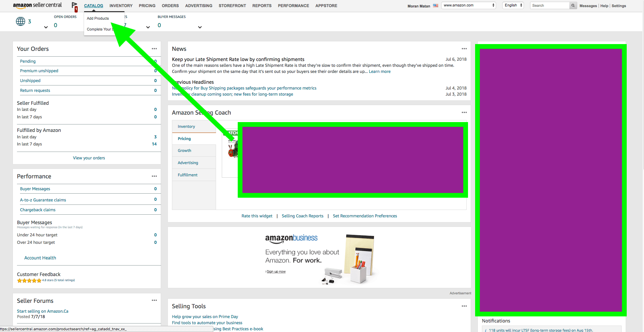This screenshot has width=644, height=332.
Task: Open the Premium unshipped link
Action: [x=39, y=71]
